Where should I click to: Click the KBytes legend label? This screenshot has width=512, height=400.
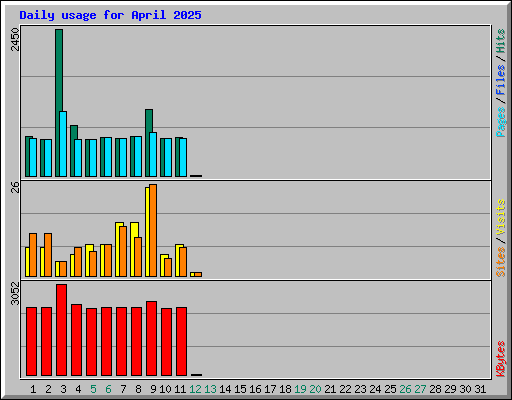pos(501,359)
